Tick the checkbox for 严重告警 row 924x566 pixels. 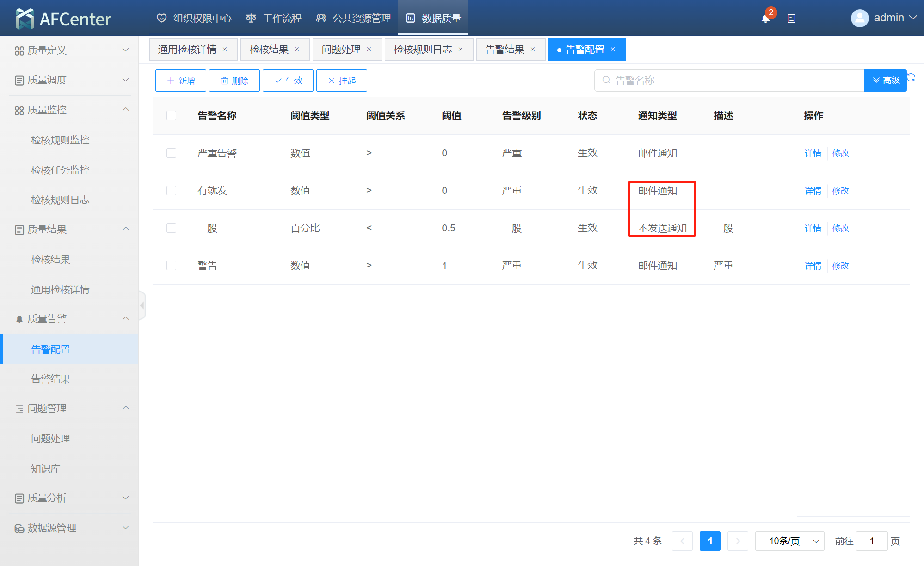coord(171,153)
